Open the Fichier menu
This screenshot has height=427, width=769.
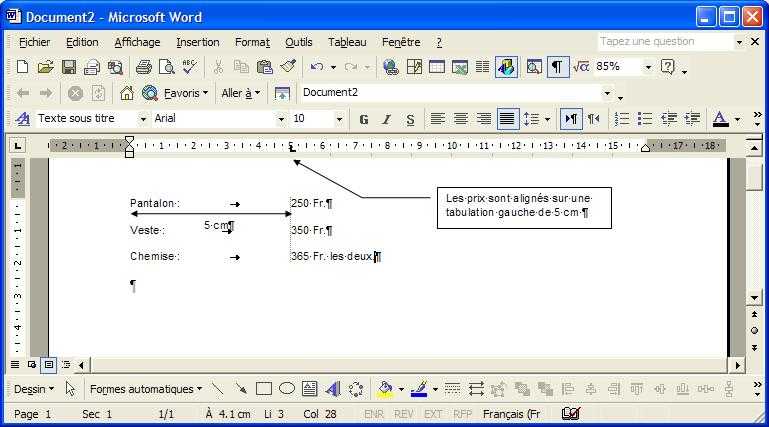click(34, 42)
